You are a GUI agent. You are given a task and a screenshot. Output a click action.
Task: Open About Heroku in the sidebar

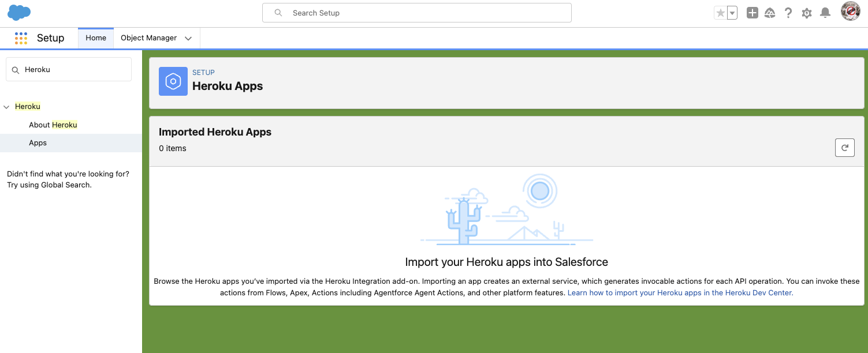[x=53, y=125]
